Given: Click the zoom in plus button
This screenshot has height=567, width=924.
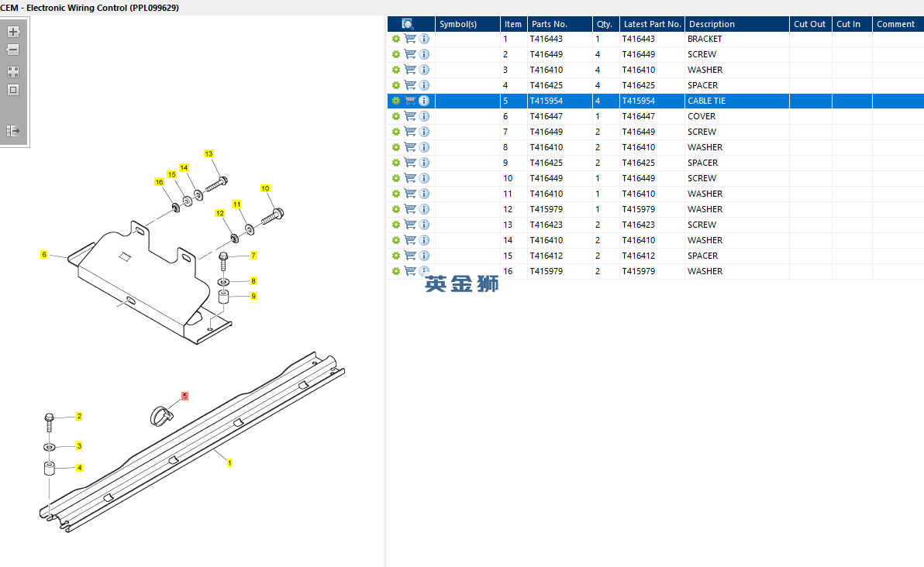Looking at the screenshot, I should coord(13,32).
